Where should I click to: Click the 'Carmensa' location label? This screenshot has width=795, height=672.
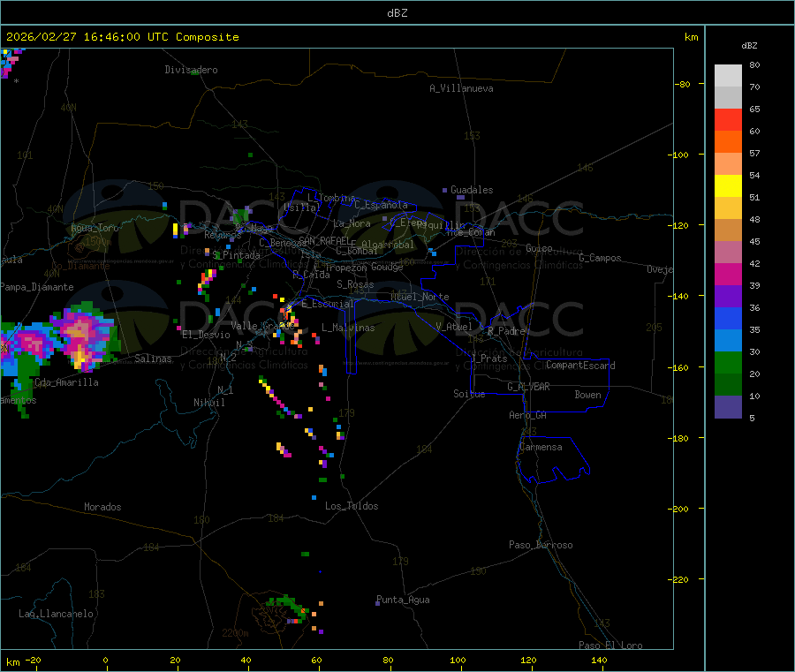pos(541,447)
